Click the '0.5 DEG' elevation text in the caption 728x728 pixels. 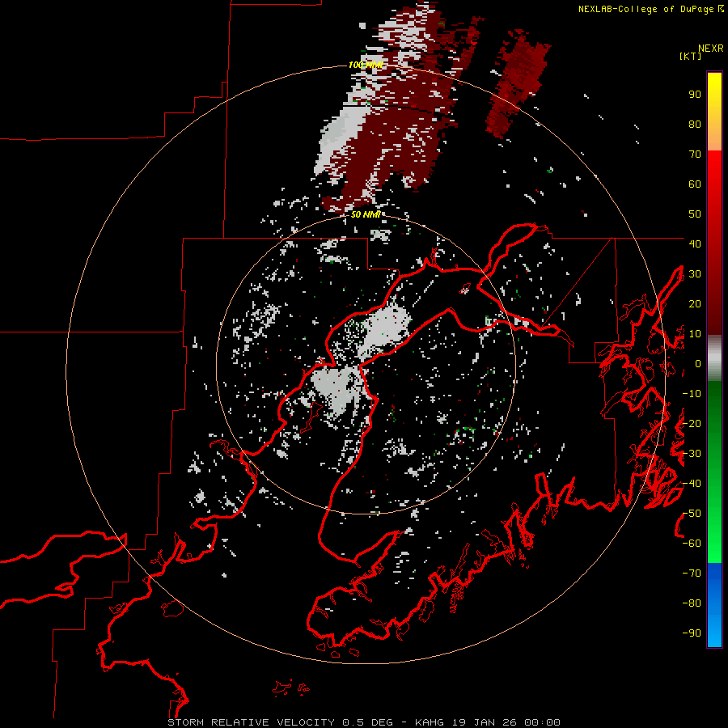click(368, 722)
